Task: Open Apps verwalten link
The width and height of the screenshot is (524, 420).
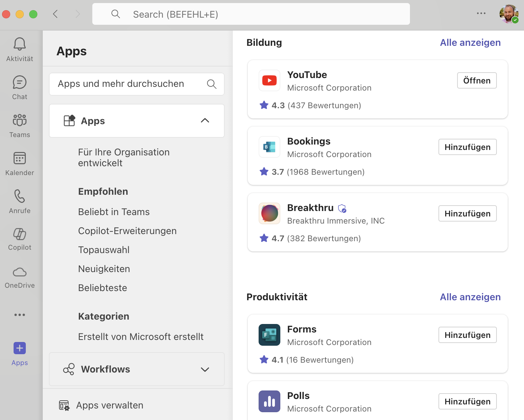Action: 110,405
